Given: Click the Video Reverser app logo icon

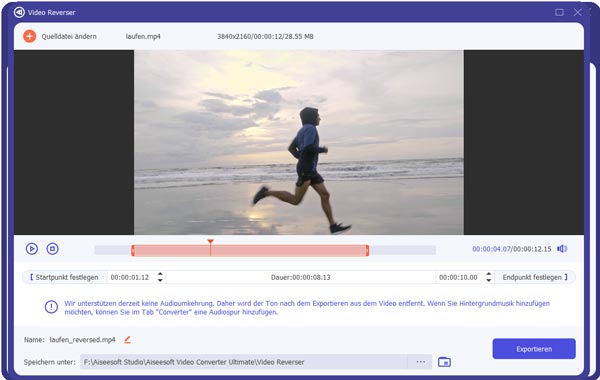Looking at the screenshot, I should tap(19, 12).
